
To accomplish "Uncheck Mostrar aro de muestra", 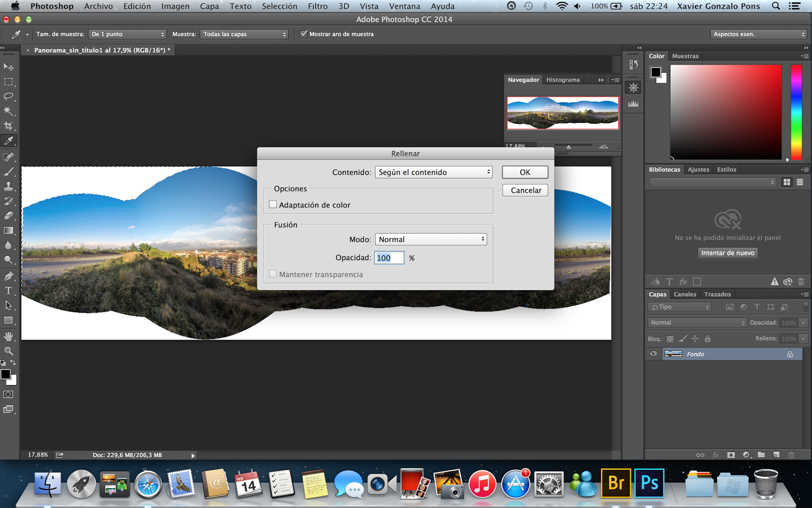I will point(303,34).
